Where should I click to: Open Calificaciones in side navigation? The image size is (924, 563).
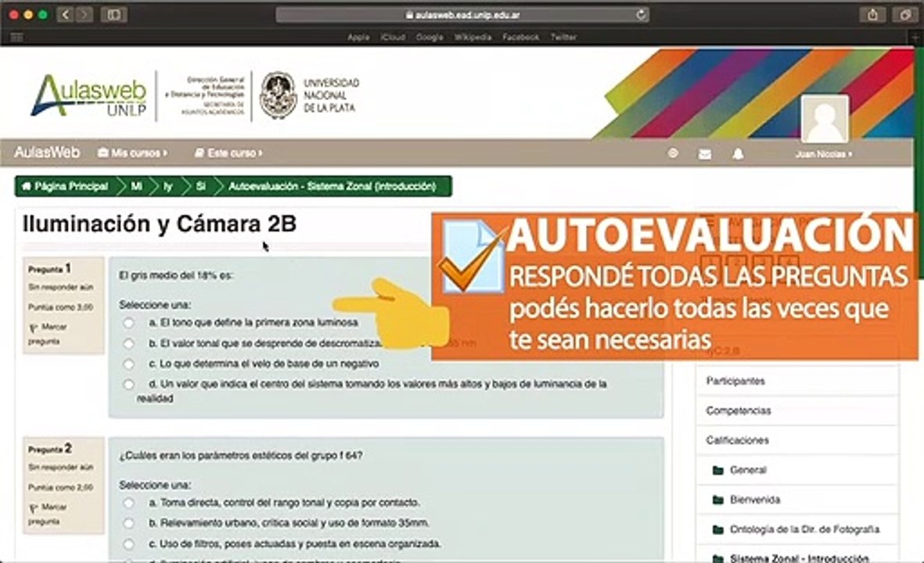pyautogui.click(x=737, y=440)
